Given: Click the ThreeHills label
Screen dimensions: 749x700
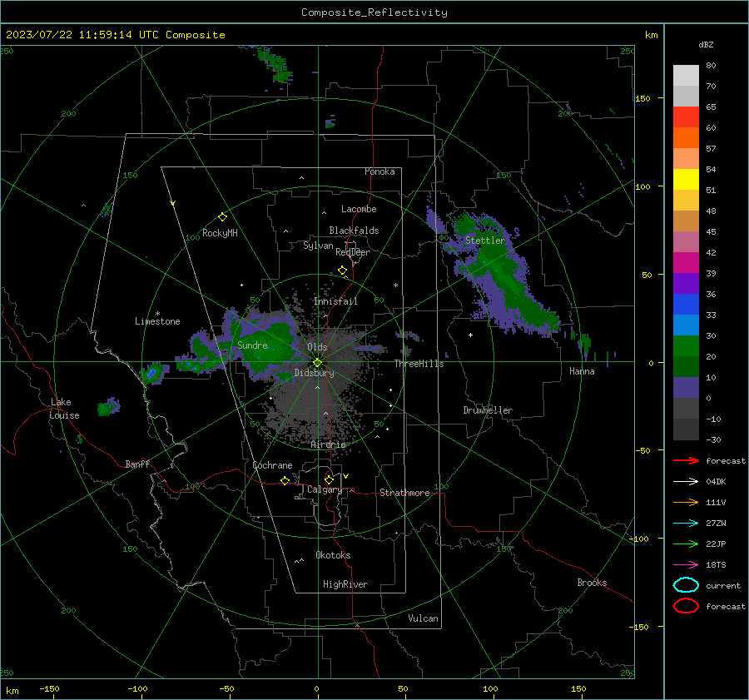Looking at the screenshot, I should 419,364.
